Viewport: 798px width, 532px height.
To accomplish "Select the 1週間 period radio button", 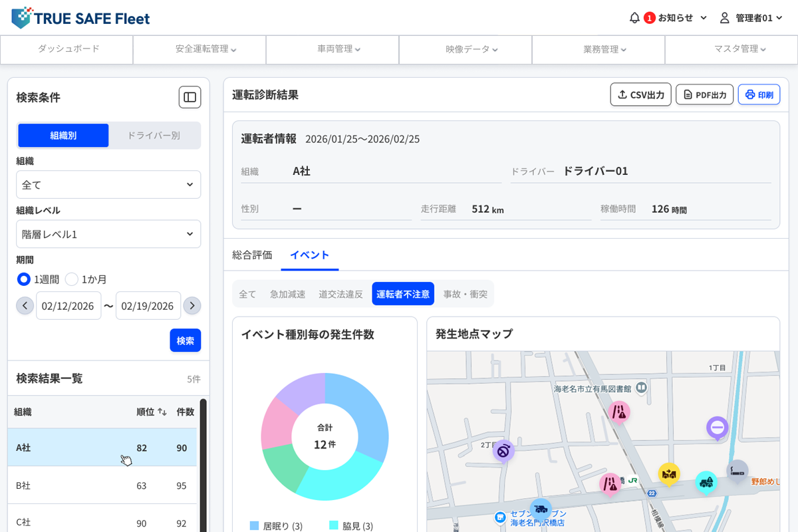I will 24,279.
